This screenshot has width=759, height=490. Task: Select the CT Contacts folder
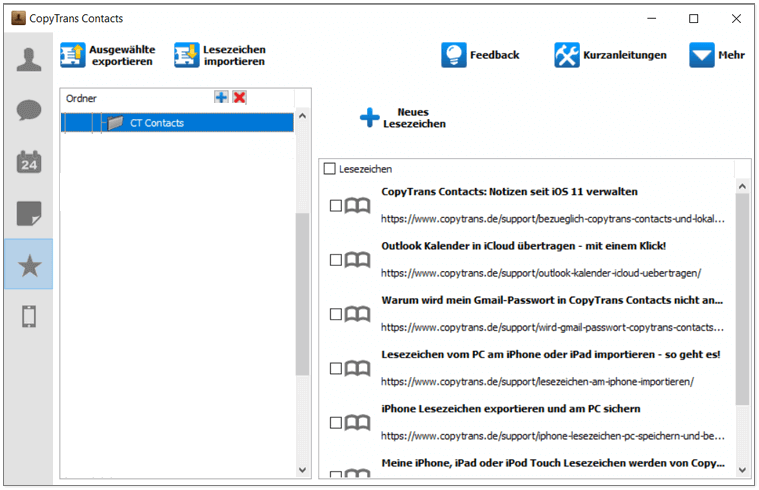tap(177, 122)
